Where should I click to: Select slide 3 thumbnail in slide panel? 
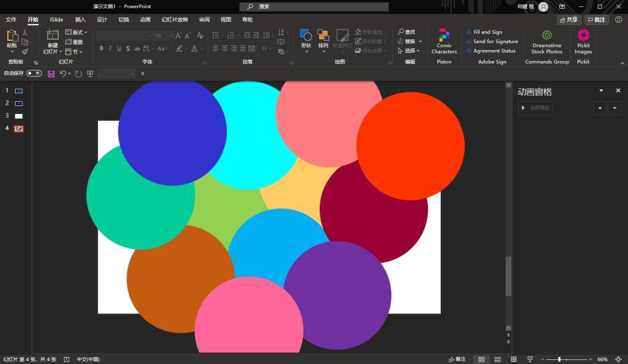coord(19,116)
